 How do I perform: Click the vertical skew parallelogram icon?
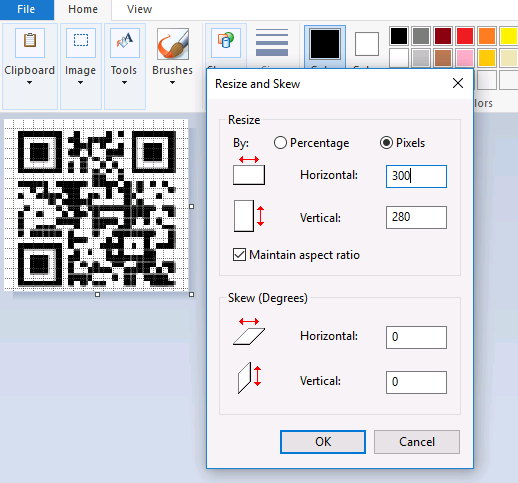[x=249, y=377]
